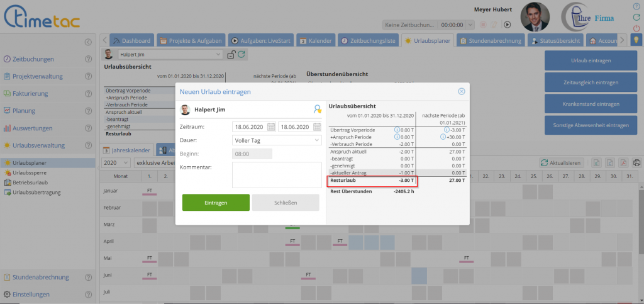This screenshot has height=304, width=644.
Task: Click info icon next to Übertrag Vorperiode 0.00 T
Action: [397, 130]
